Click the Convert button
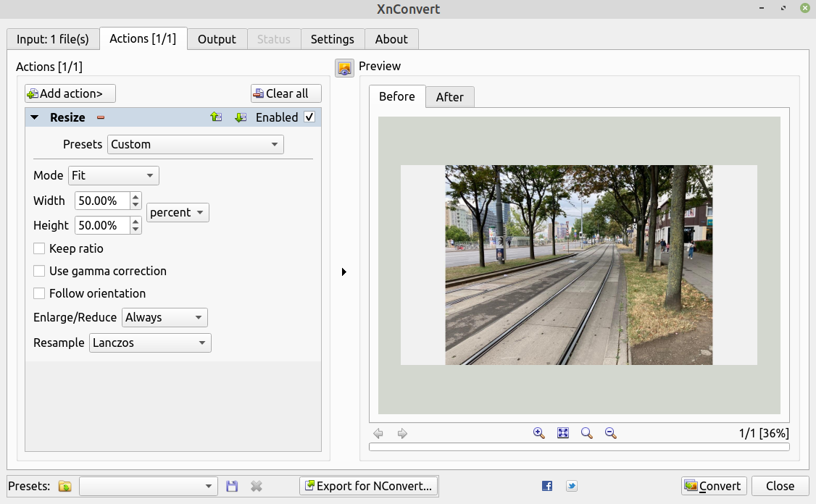816x504 pixels. point(713,486)
